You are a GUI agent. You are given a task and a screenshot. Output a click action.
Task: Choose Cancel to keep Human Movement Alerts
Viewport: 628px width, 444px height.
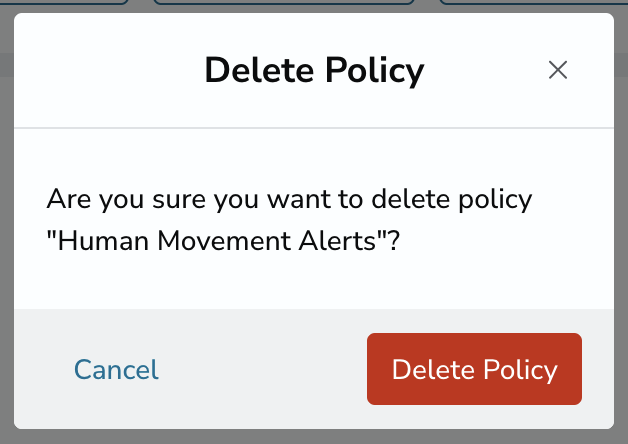[116, 369]
